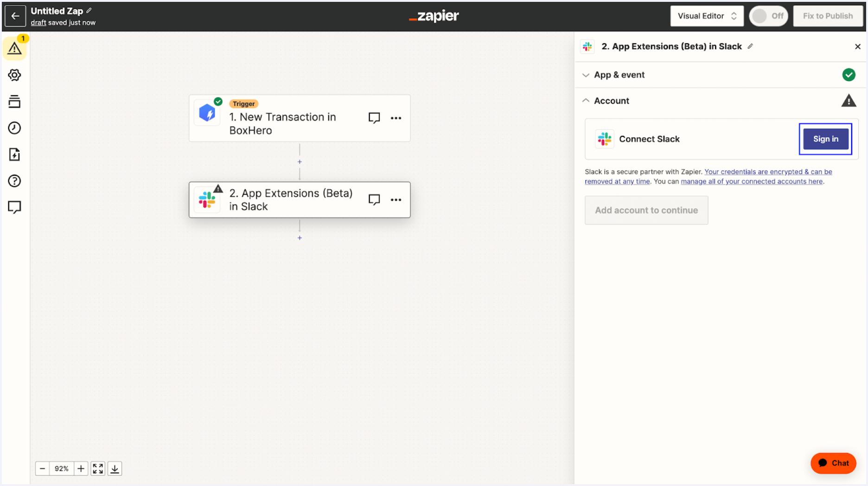Collapse the Account section
This screenshot has width=868, height=486.
[586, 101]
